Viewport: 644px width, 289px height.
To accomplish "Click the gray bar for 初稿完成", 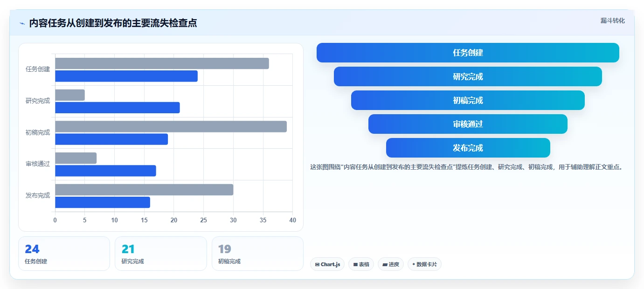I will 171,126.
